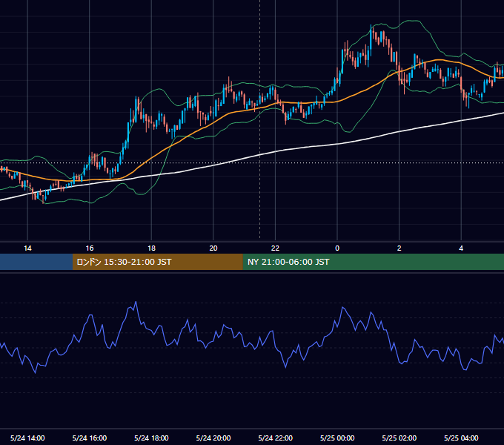Click the 5/24 14:00 time label
504x445 pixels.
click(27, 438)
